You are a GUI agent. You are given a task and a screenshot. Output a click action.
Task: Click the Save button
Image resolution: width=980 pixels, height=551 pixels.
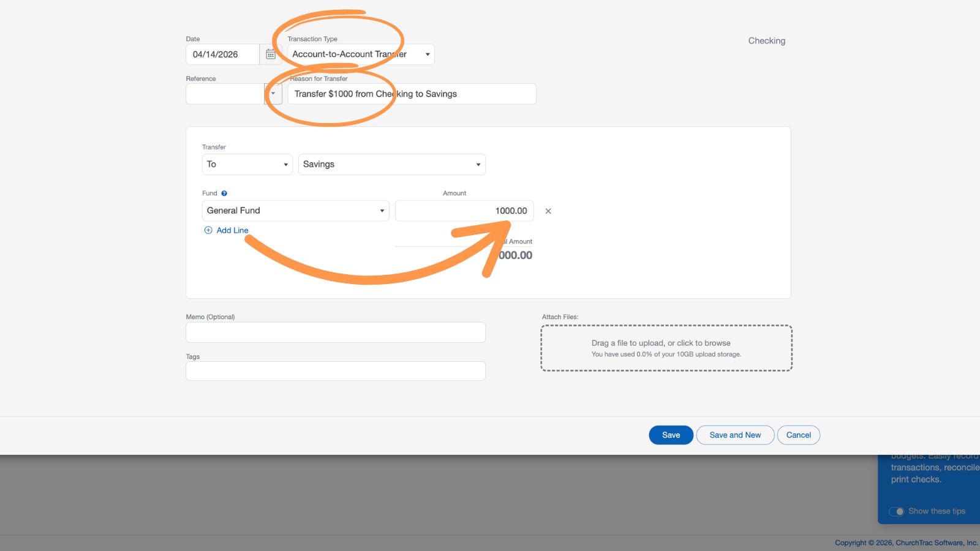tap(671, 435)
